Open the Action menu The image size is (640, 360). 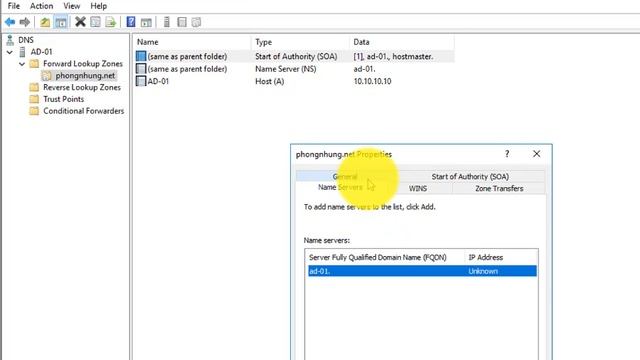coord(41,6)
